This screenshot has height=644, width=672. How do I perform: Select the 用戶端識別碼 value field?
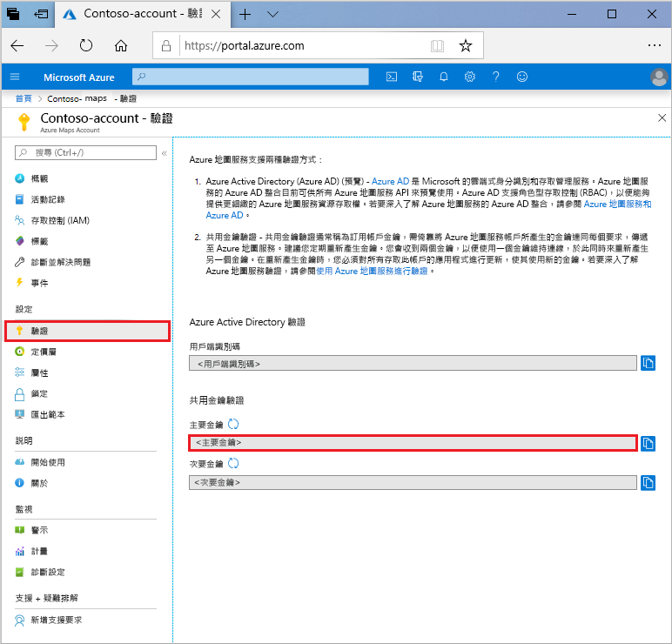(413, 364)
